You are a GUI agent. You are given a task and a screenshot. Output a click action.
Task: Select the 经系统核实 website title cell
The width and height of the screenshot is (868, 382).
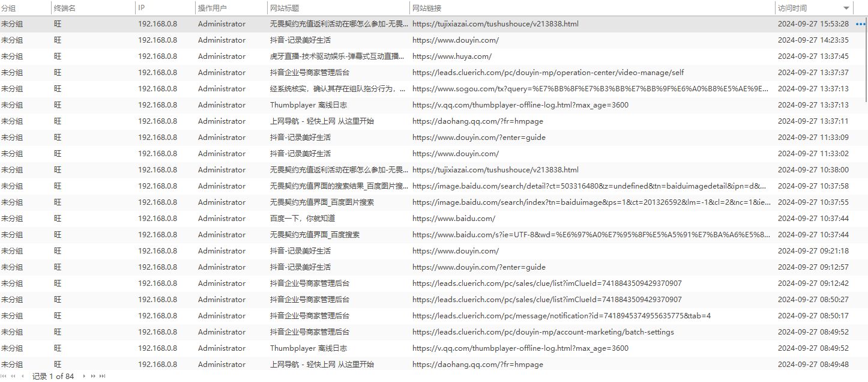pos(339,89)
